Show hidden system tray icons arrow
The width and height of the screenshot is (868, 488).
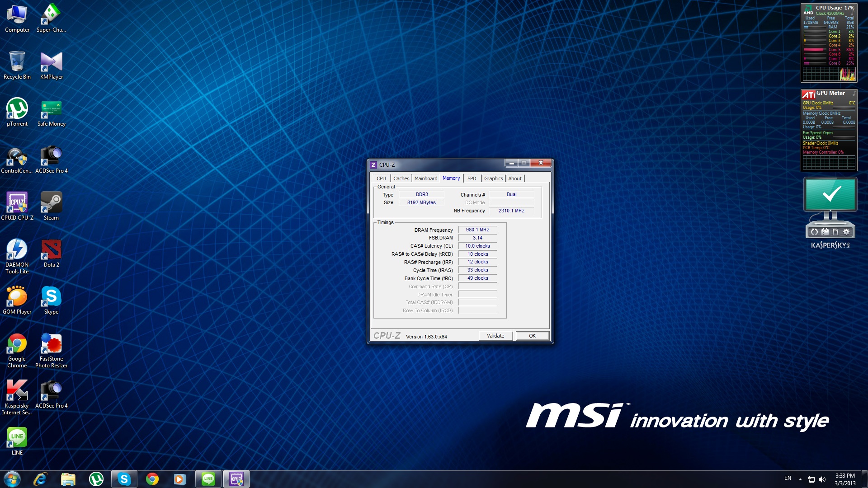click(x=800, y=479)
